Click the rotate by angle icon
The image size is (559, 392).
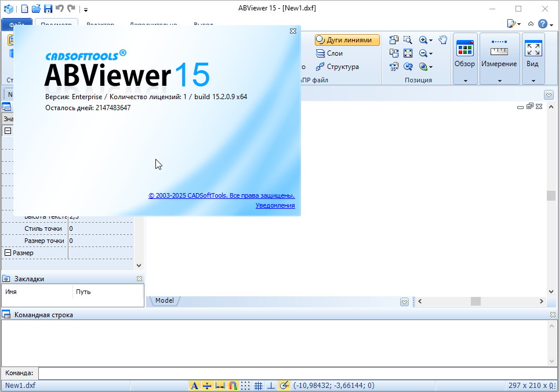394,67
